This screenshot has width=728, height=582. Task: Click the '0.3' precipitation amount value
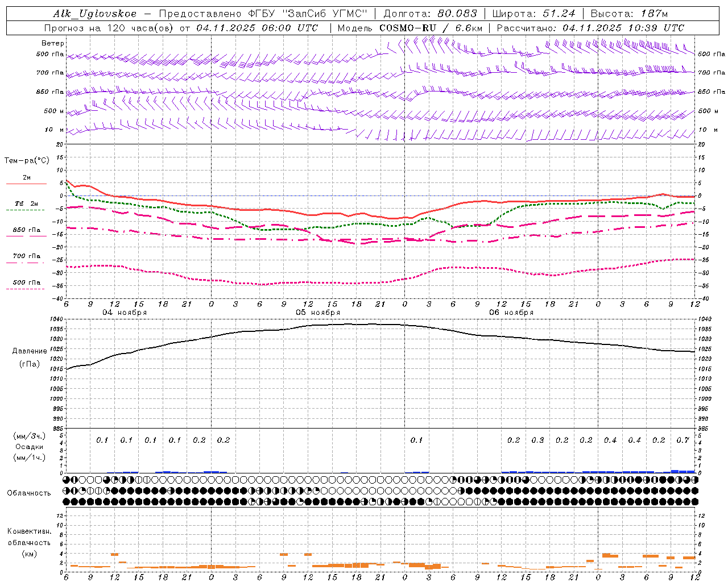pos(537,440)
